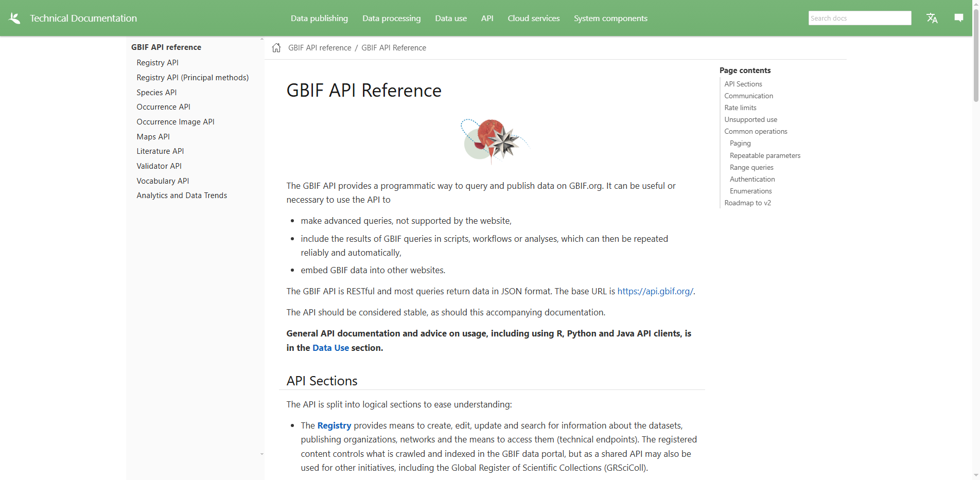Click the sidebar scroll-down arrow
The image size is (980, 480).
point(261,454)
